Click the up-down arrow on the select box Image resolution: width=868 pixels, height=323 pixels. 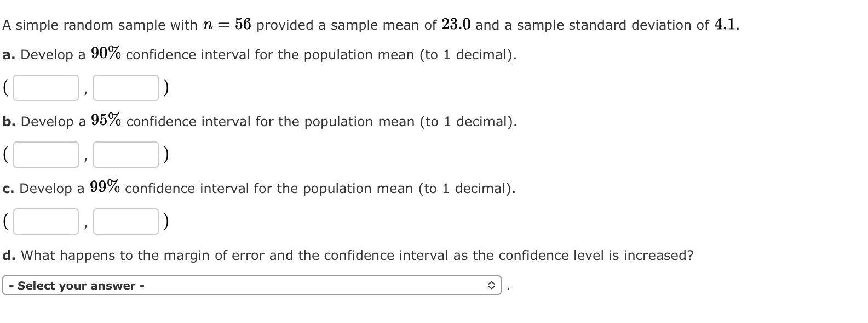point(491,285)
